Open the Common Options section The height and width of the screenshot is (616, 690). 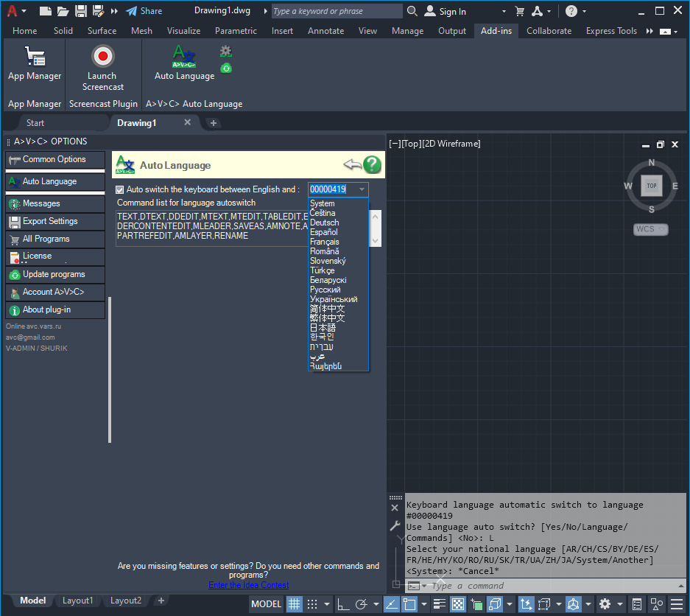pos(55,159)
